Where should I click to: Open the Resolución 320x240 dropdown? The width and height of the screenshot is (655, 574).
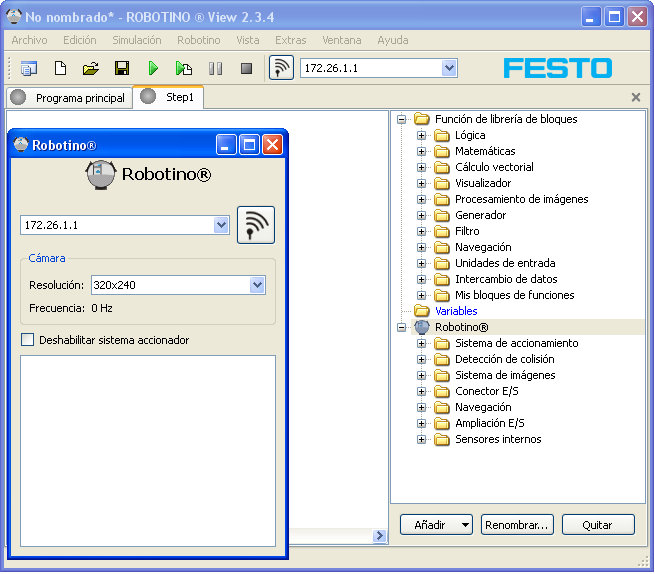tap(257, 285)
